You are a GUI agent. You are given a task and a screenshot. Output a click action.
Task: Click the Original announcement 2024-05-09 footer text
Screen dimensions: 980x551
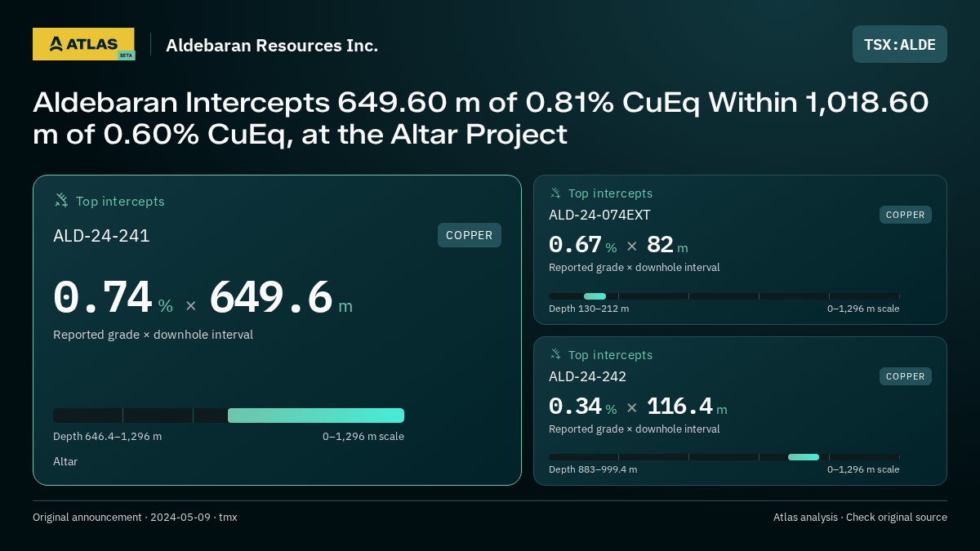(135, 517)
